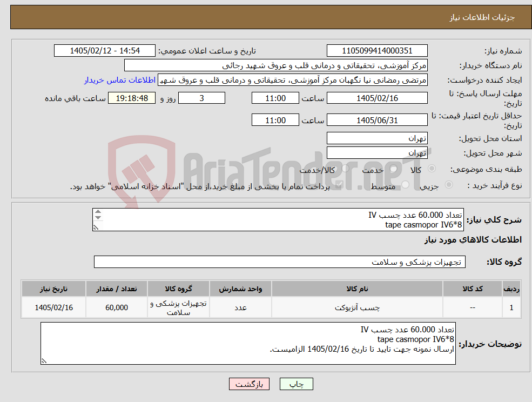Click the گروه کالا table column header

178,289
